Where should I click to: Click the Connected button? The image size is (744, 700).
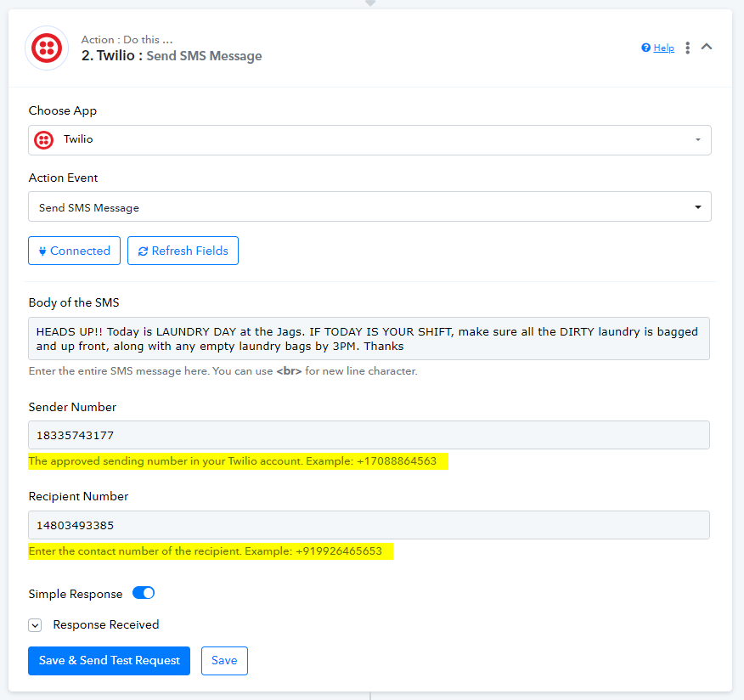(x=74, y=251)
